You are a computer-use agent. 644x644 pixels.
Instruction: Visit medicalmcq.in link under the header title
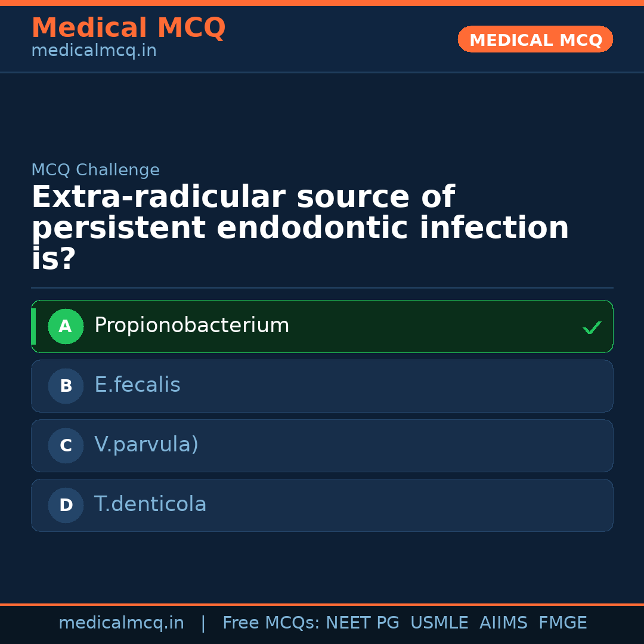click(x=94, y=51)
